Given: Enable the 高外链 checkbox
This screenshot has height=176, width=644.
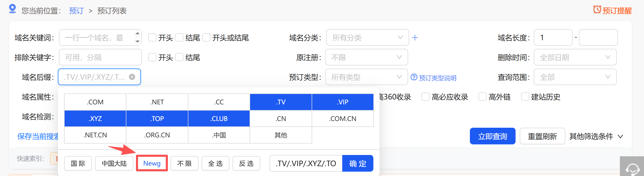Looking at the screenshot, I should coord(482,97).
